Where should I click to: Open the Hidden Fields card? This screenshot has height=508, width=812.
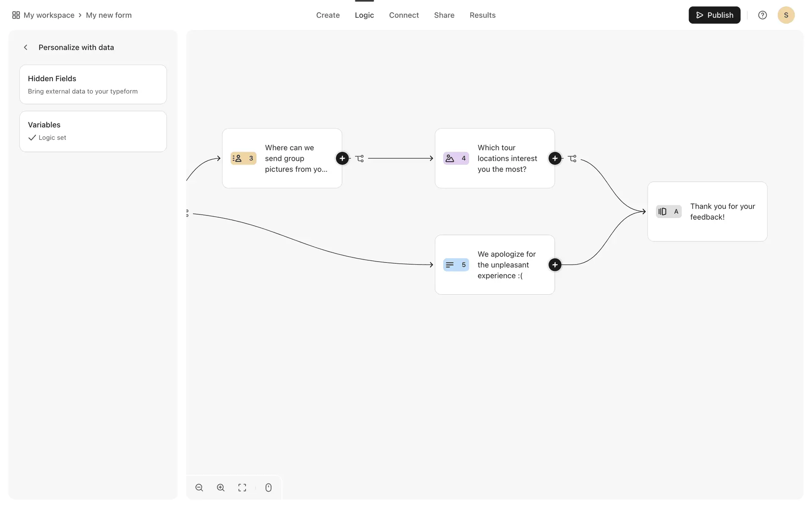coord(93,84)
